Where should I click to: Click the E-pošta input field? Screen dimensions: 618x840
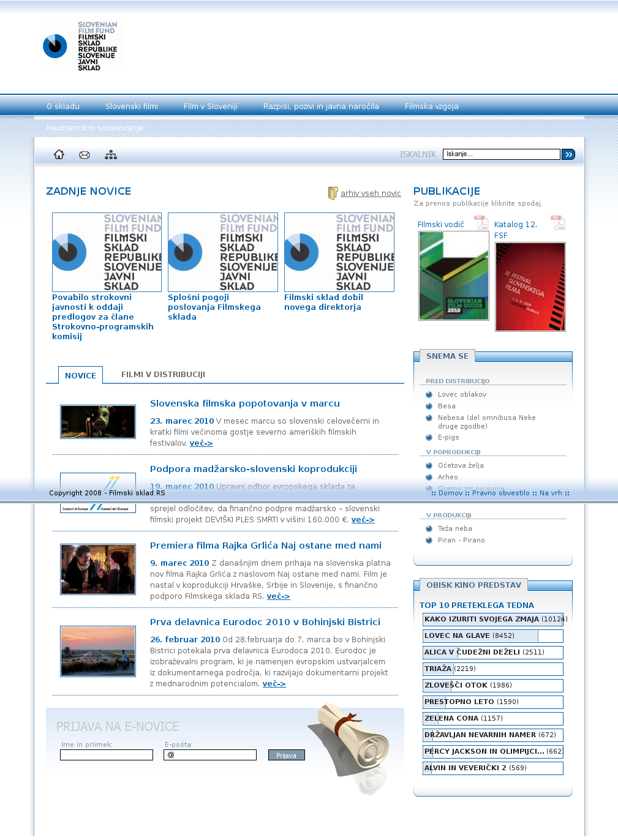point(209,755)
